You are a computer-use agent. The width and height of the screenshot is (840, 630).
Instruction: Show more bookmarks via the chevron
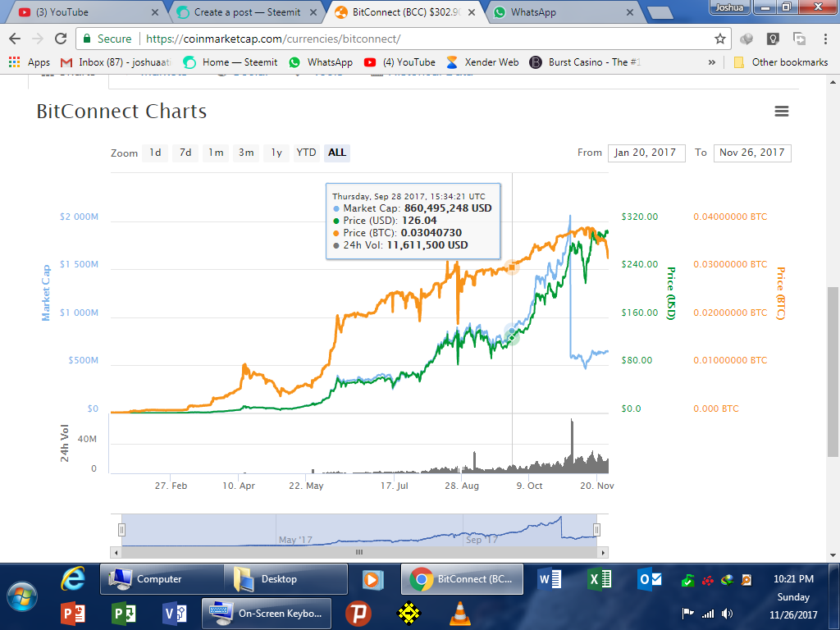[711, 62]
